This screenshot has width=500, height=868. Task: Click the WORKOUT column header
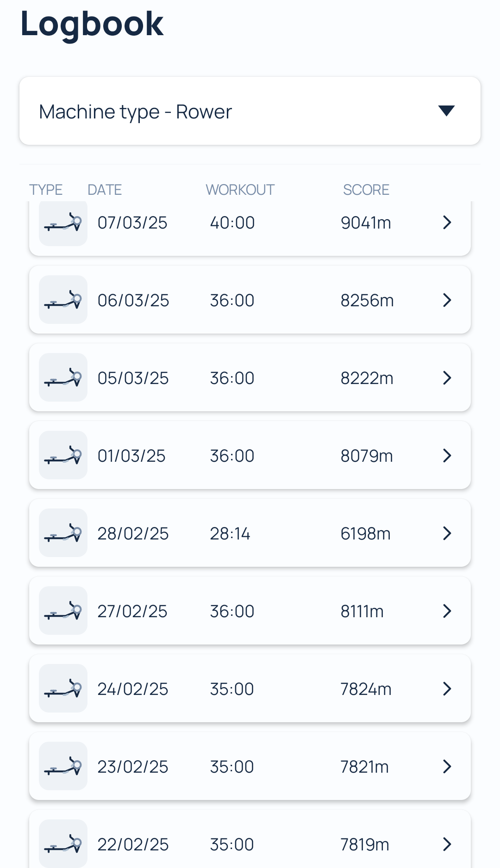pos(240,190)
